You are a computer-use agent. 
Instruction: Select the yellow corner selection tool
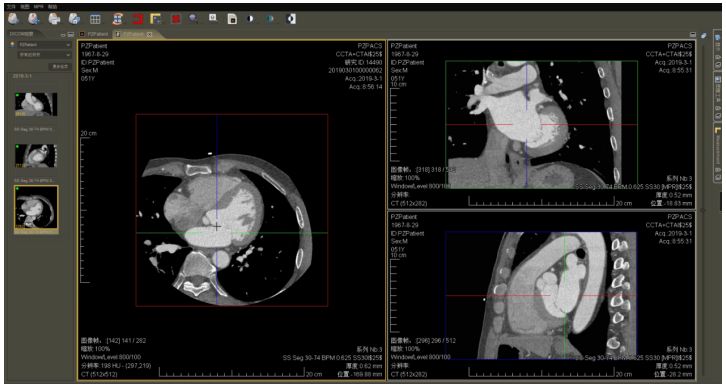click(156, 19)
